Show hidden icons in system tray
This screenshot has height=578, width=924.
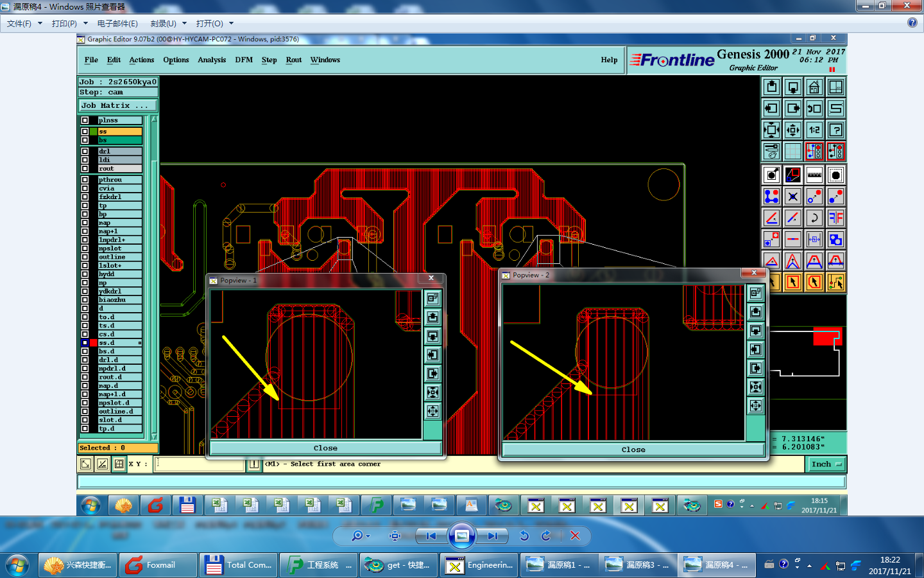[x=809, y=566]
